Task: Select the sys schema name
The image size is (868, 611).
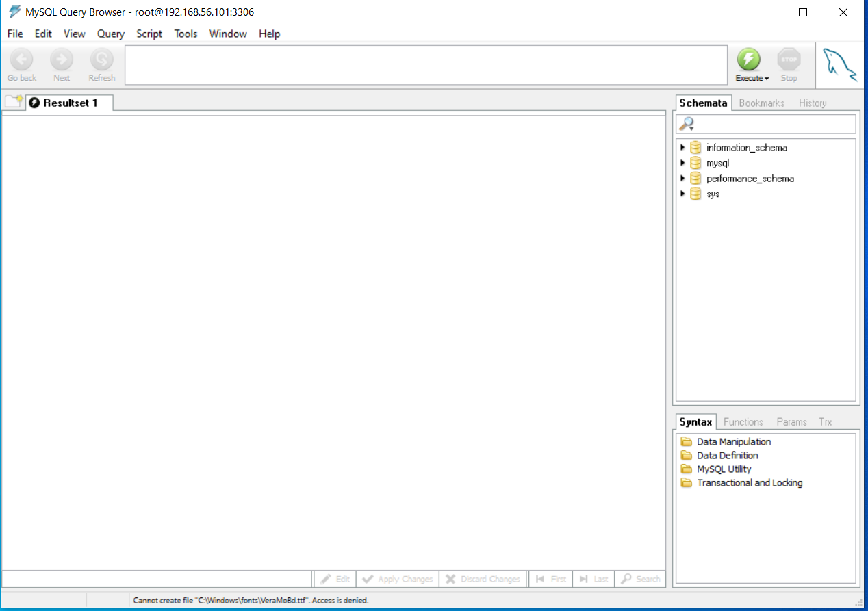Action: click(x=713, y=194)
